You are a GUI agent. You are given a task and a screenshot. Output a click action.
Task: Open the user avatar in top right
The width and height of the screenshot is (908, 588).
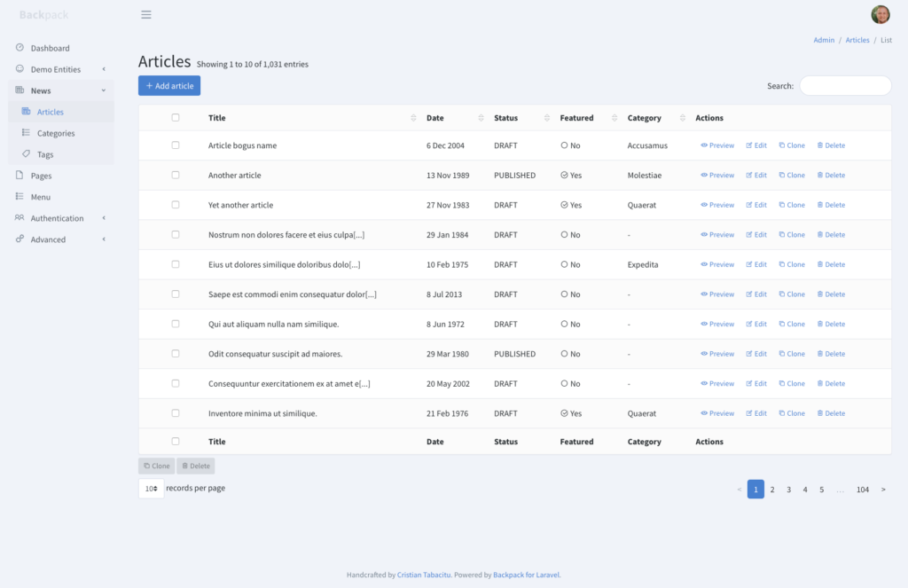[880, 14]
